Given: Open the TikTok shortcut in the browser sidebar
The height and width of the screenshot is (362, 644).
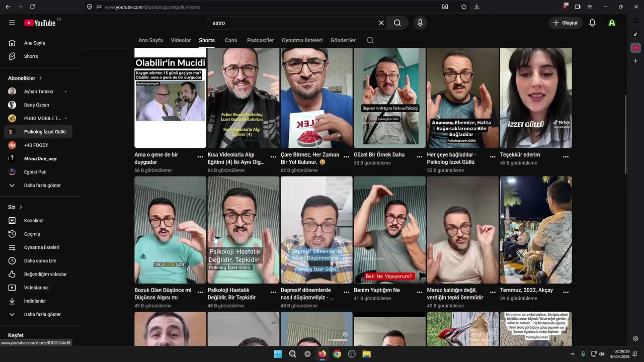Looking at the screenshot, I should (635, 34).
